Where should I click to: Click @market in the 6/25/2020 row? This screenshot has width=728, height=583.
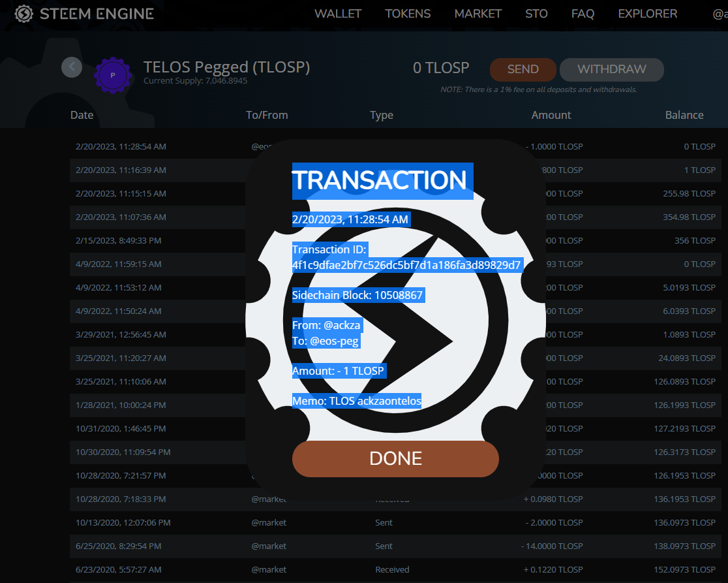coord(269,546)
